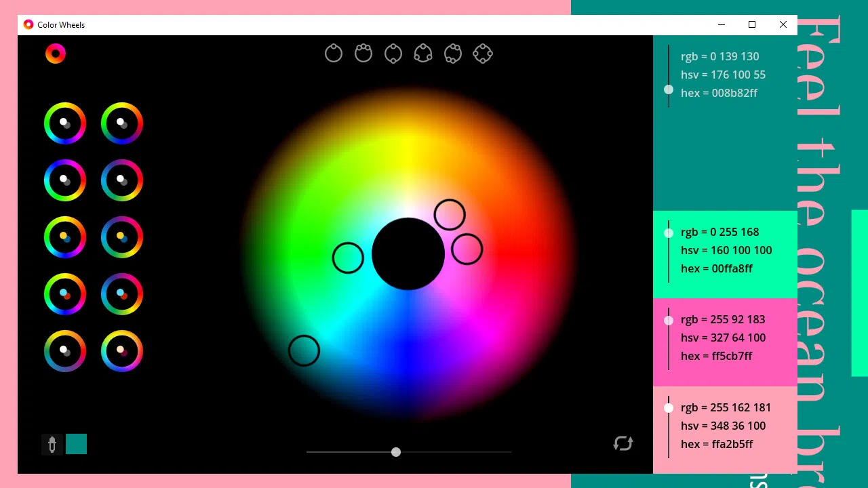Pick the top-right preset wheel in the second column
Screen dimensions: 868x488
[x=122, y=123]
